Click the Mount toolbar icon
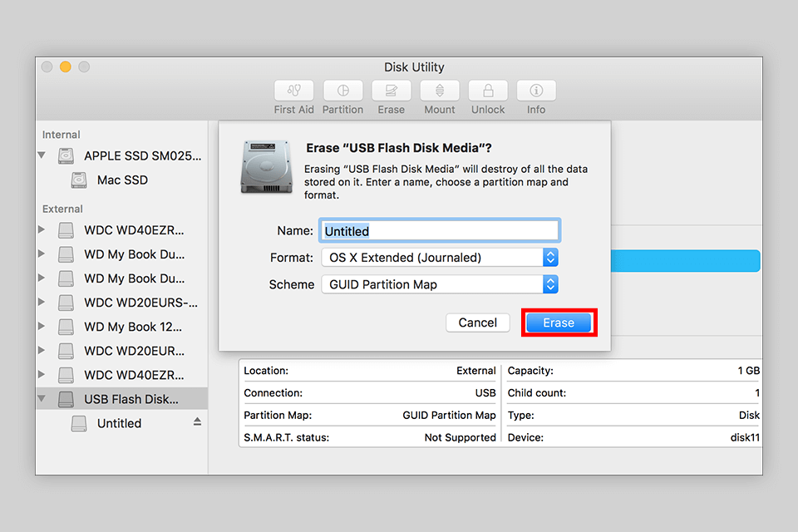This screenshot has width=798, height=532. 440,91
